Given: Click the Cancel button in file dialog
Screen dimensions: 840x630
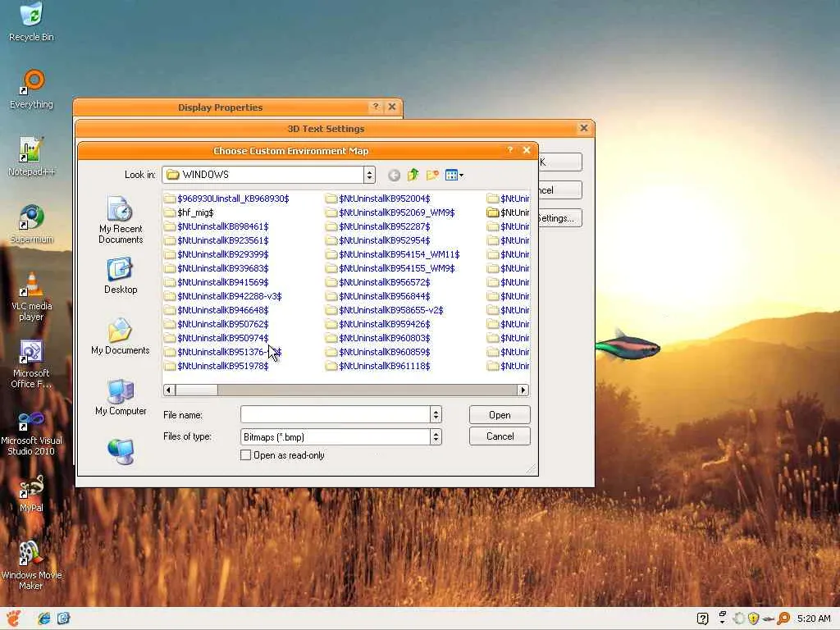Looking at the screenshot, I should point(500,436).
